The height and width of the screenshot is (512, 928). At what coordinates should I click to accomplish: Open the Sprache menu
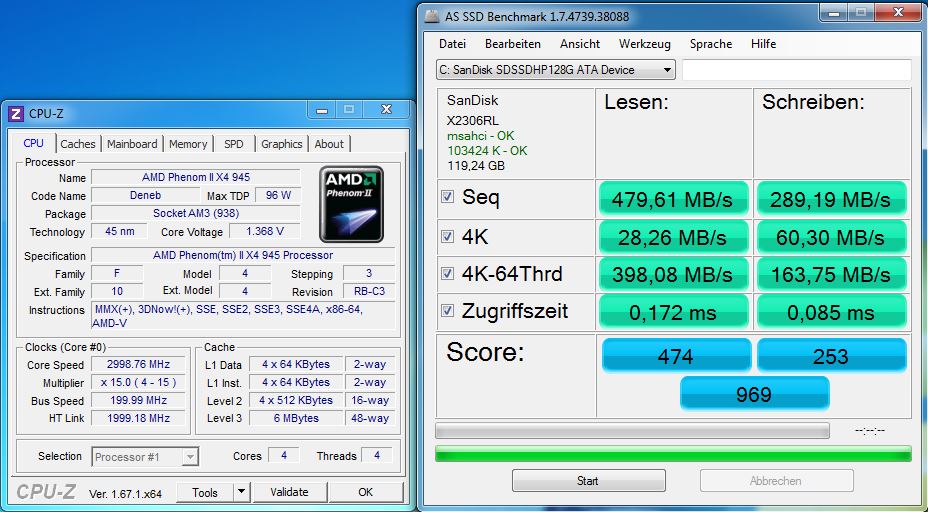(711, 44)
